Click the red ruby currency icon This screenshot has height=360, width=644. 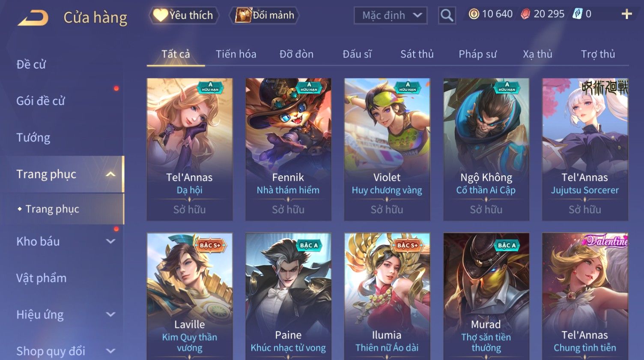pyautogui.click(x=525, y=14)
